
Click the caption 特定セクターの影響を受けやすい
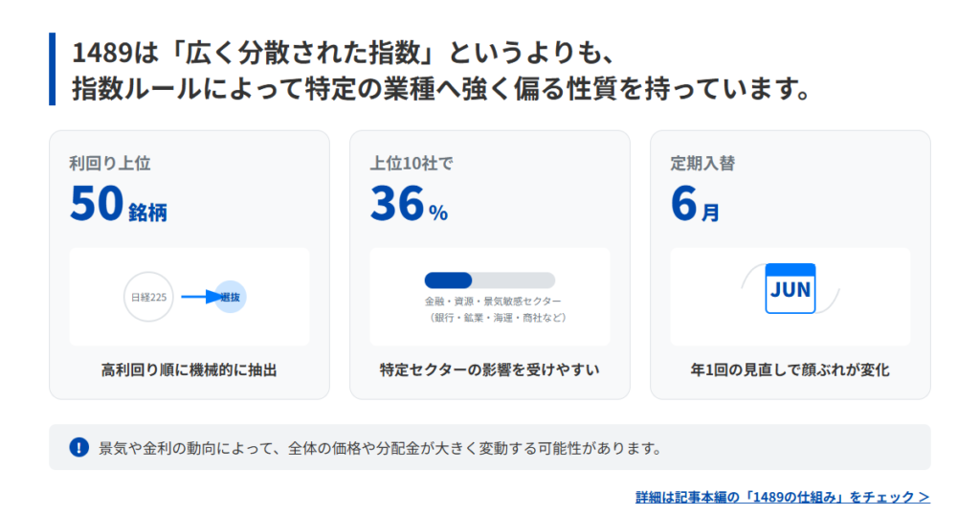click(489, 369)
